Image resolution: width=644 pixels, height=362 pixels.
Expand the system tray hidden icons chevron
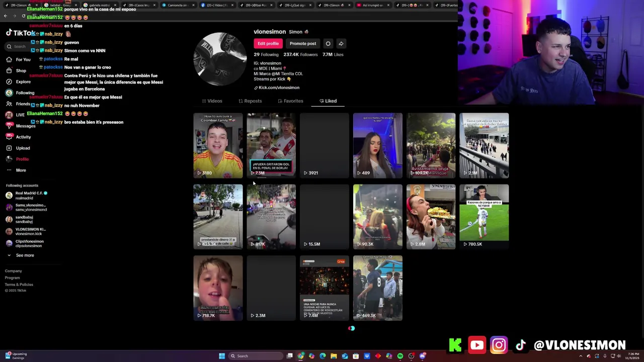(x=581, y=356)
